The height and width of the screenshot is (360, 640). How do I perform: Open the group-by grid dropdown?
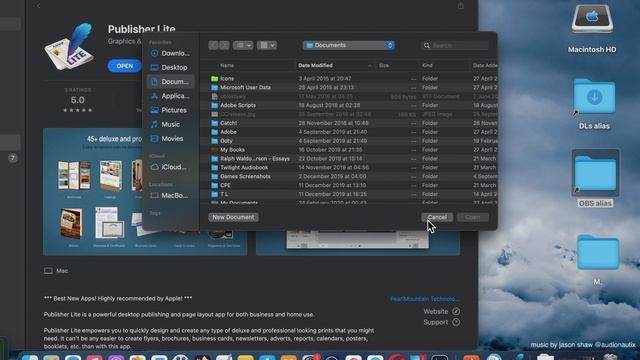point(267,45)
